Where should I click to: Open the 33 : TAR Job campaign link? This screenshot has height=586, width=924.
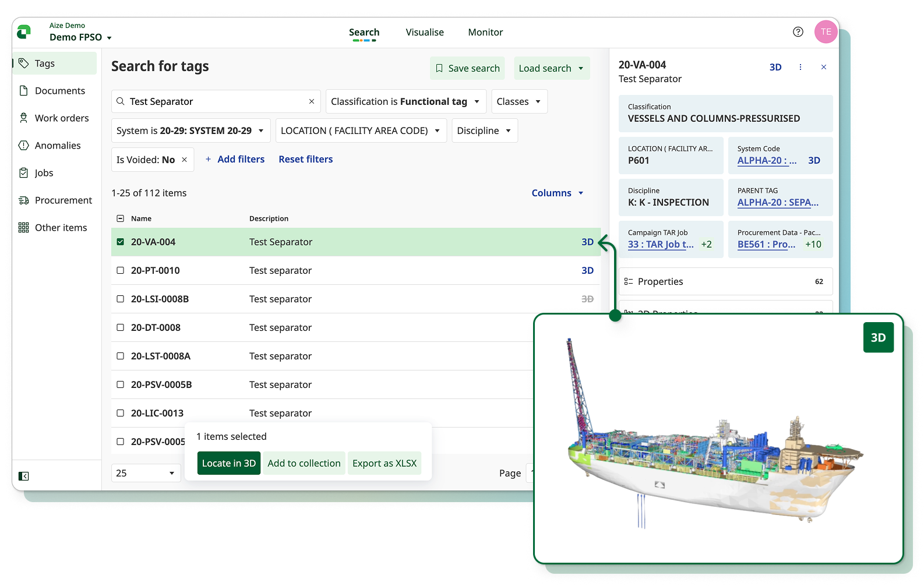coord(661,245)
